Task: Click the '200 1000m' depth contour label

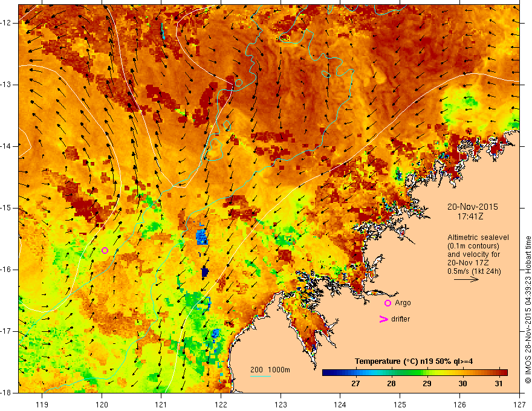Action: [270, 370]
